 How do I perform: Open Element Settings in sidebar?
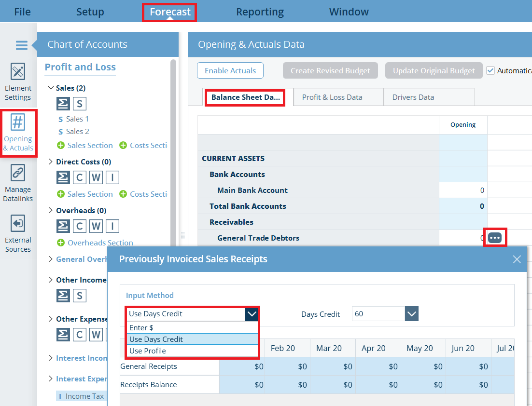(x=18, y=82)
